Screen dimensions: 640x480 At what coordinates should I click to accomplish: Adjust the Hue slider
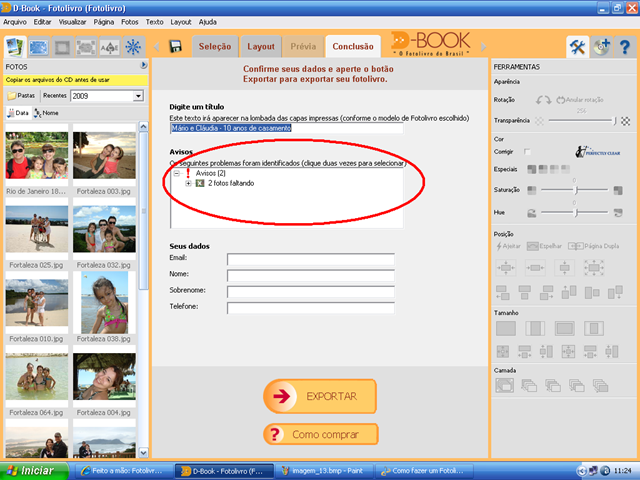pos(575,212)
